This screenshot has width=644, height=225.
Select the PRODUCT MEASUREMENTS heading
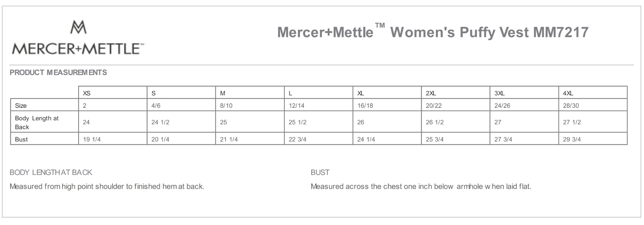click(x=58, y=73)
